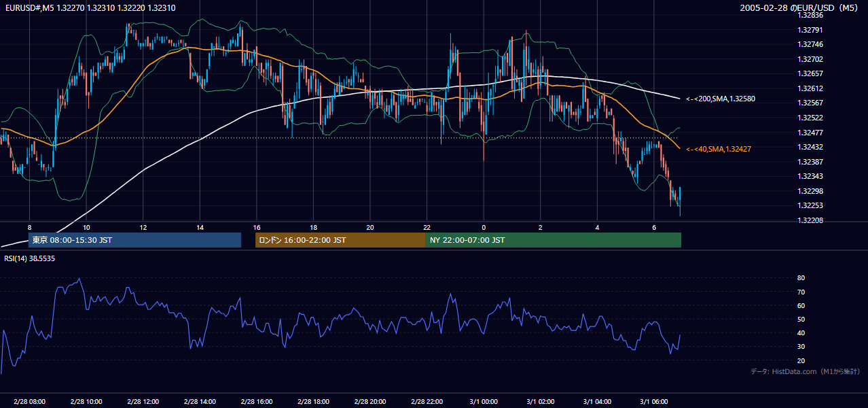This screenshot has height=408, width=868.
Task: Click the London 16:00-22:00 JST session bar
Action: (x=340, y=240)
